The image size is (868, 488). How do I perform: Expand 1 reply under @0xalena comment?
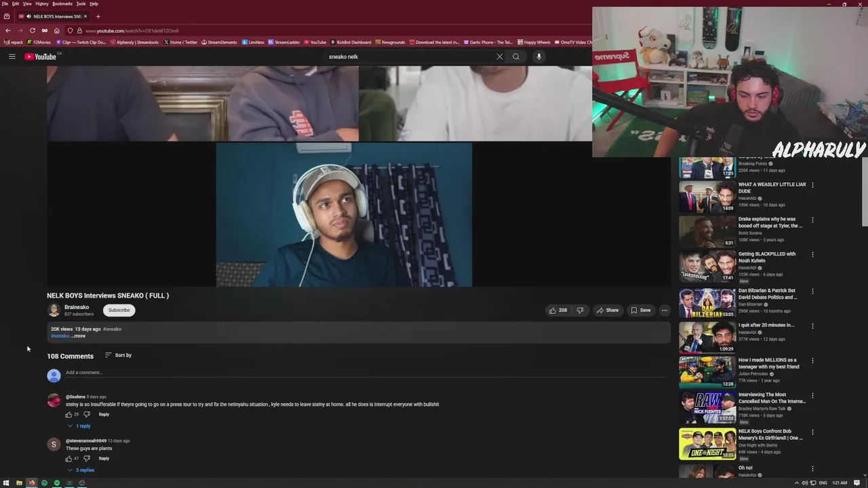[79, 426]
